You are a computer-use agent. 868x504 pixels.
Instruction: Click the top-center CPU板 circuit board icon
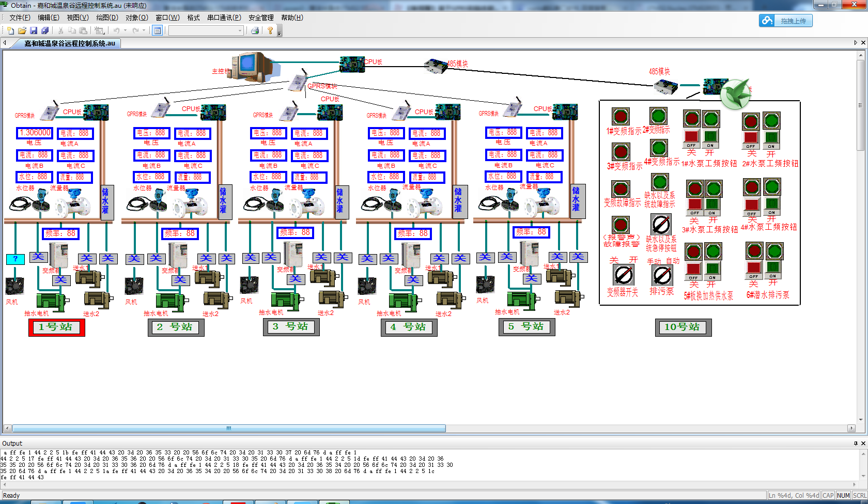(x=352, y=64)
